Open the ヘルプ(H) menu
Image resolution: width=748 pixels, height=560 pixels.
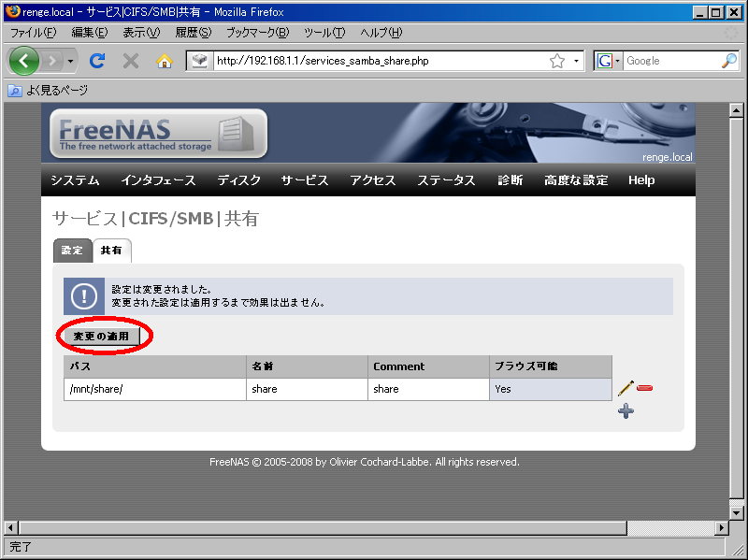(381, 33)
